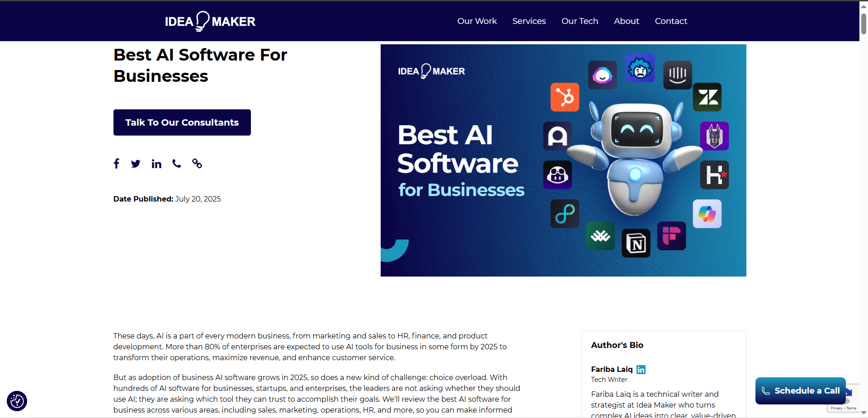Share the article via the Twitter icon

coord(136,164)
